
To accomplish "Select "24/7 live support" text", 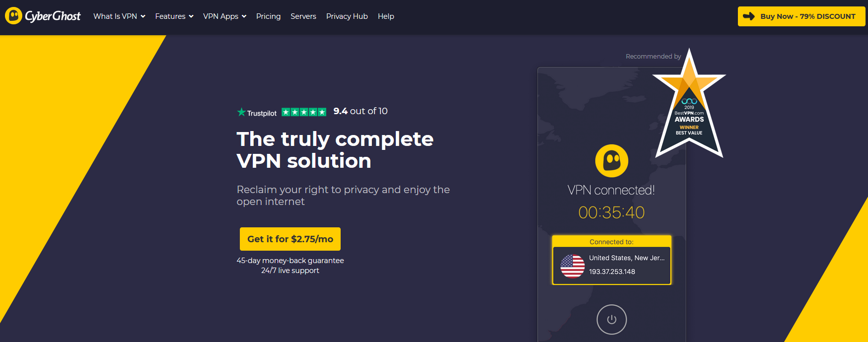I will (290, 271).
